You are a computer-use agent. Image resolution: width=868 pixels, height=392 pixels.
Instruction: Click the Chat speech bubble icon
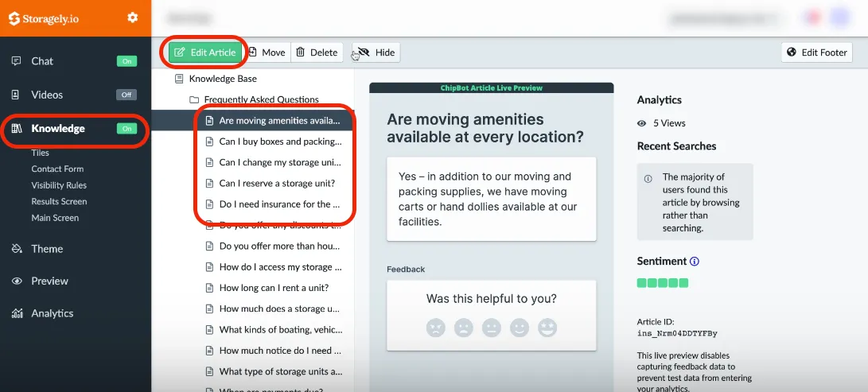coord(17,60)
